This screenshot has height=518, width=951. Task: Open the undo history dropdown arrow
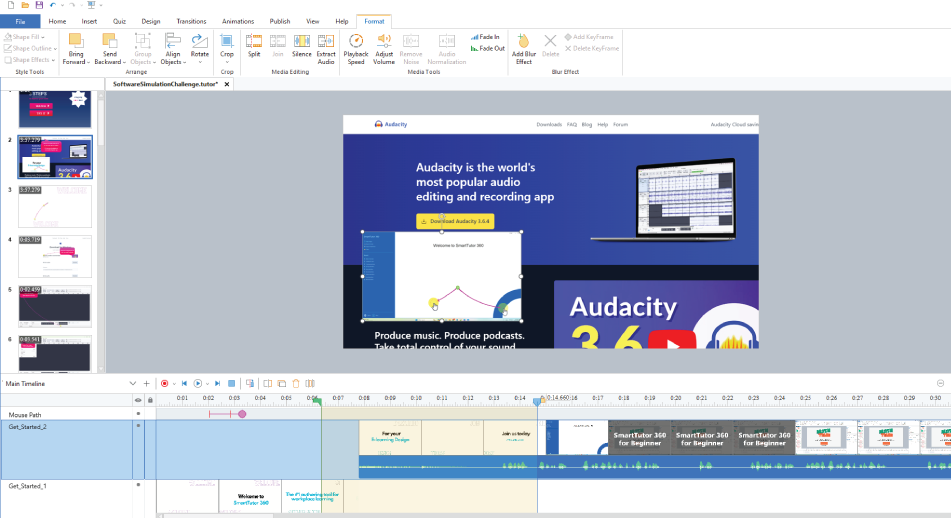(x=62, y=5)
